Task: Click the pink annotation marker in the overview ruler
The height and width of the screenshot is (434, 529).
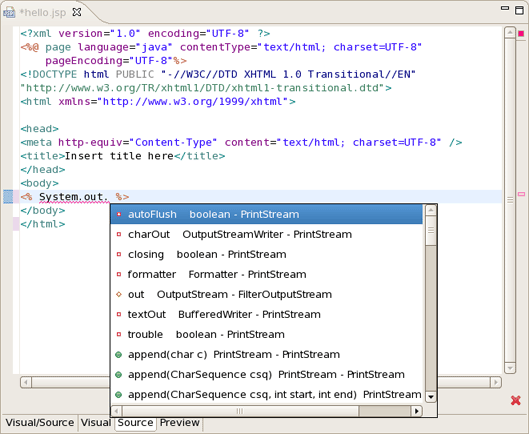Action: [521, 194]
